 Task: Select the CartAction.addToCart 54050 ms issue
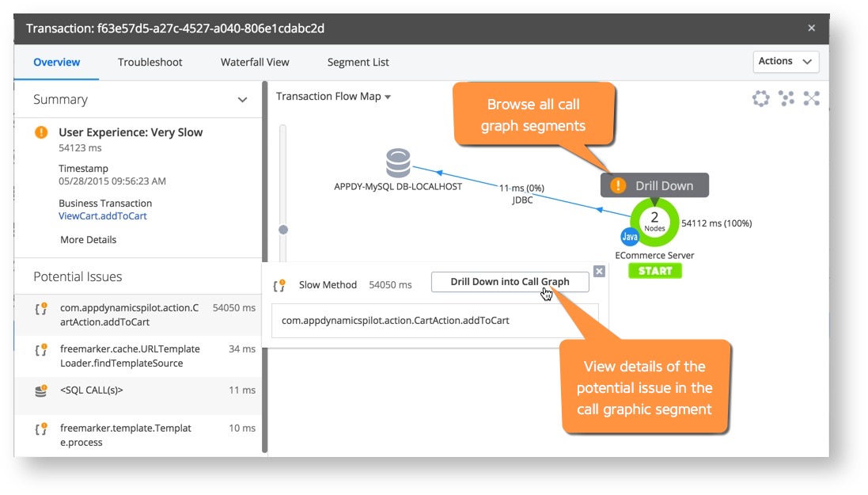[138, 315]
